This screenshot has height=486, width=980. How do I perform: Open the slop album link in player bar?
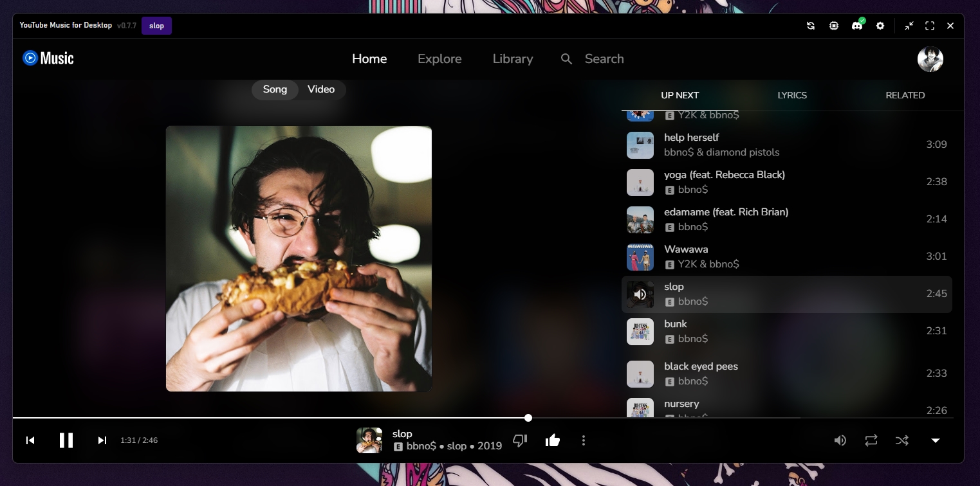coord(457,446)
